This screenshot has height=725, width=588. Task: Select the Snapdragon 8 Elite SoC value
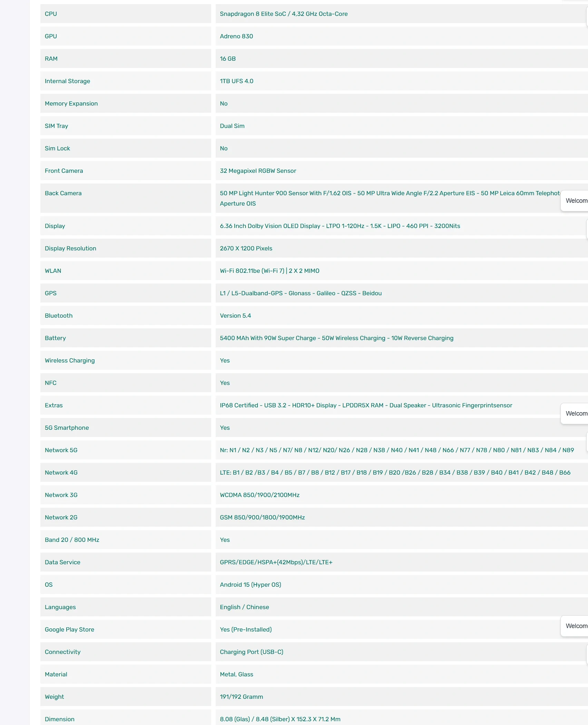coord(283,14)
